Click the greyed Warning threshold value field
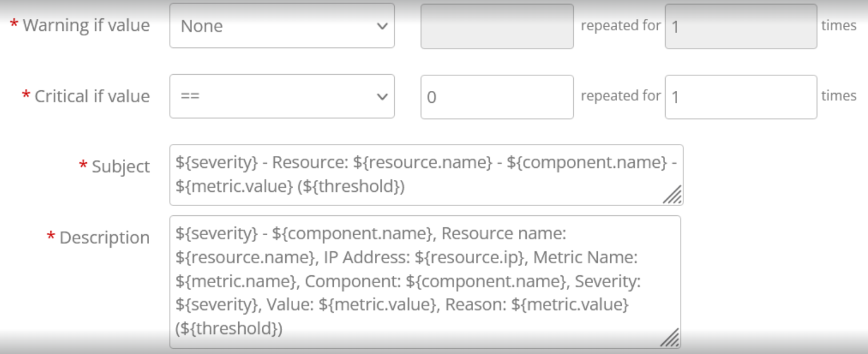 click(x=497, y=26)
